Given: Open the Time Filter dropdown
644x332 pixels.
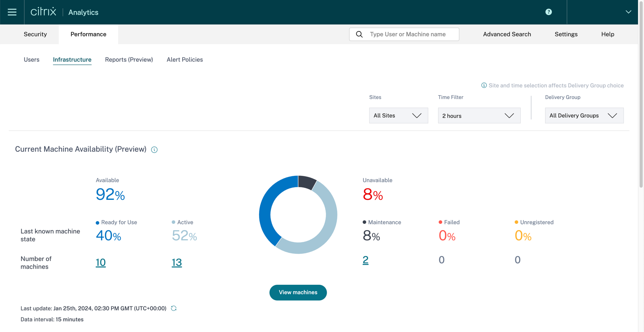Looking at the screenshot, I should point(479,116).
